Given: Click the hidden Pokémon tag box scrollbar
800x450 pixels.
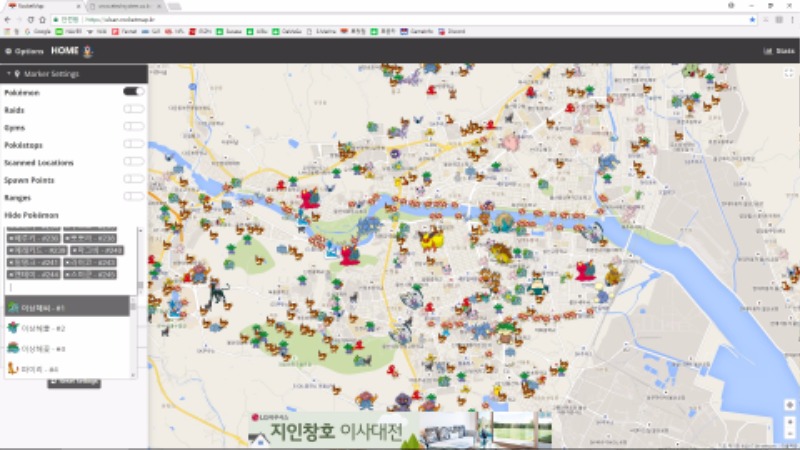Looking at the screenshot, I should point(140,287).
